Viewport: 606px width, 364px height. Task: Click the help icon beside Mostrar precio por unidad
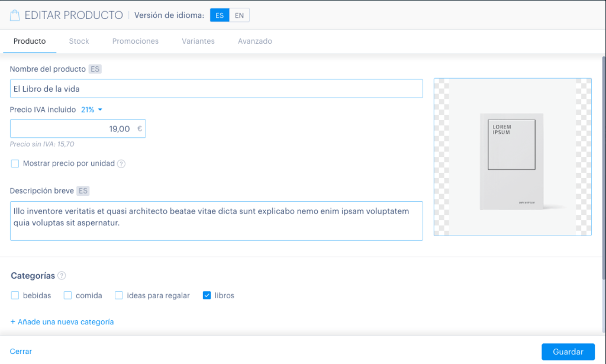pyautogui.click(x=121, y=164)
